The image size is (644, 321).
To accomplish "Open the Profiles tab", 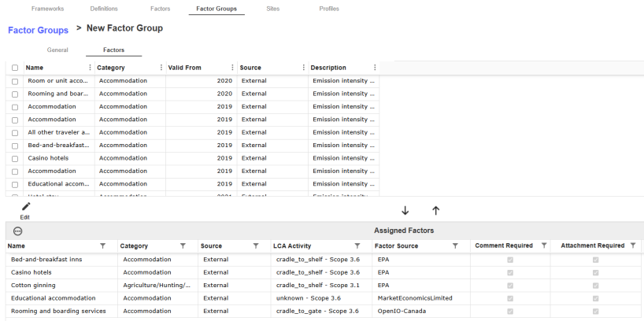I will point(329,9).
